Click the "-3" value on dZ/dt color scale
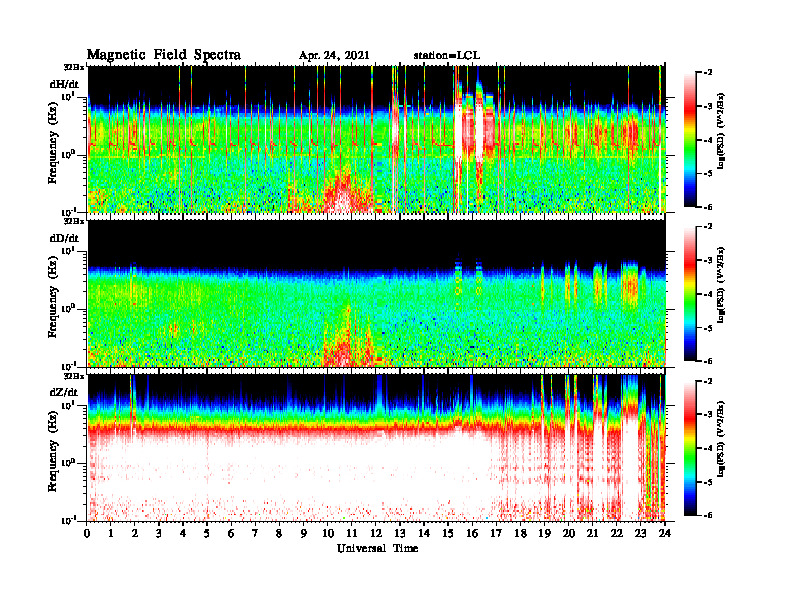This screenshot has height=612, width=792. [x=708, y=414]
